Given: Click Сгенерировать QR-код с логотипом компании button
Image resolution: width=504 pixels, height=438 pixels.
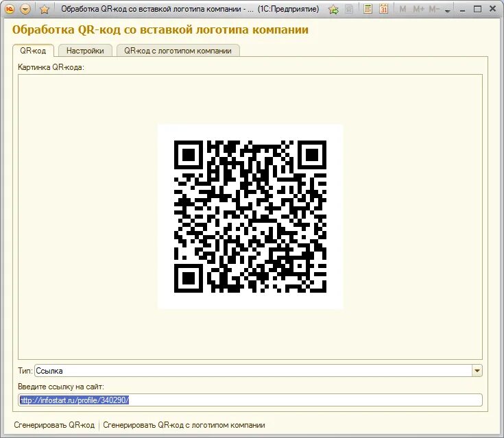Looking at the screenshot, I should tap(184, 425).
